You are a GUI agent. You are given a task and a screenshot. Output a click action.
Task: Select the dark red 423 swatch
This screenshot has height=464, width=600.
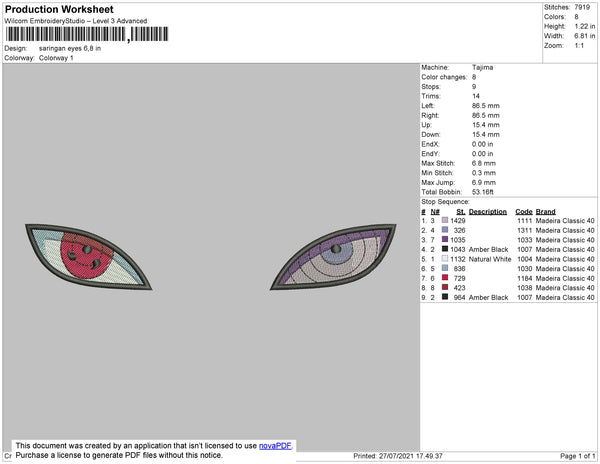pyautogui.click(x=445, y=287)
